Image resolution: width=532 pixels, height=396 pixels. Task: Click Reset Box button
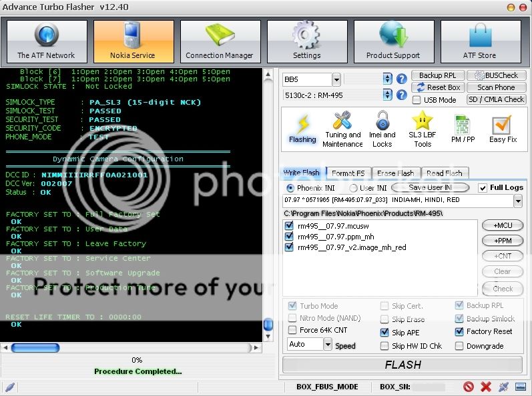[438, 87]
